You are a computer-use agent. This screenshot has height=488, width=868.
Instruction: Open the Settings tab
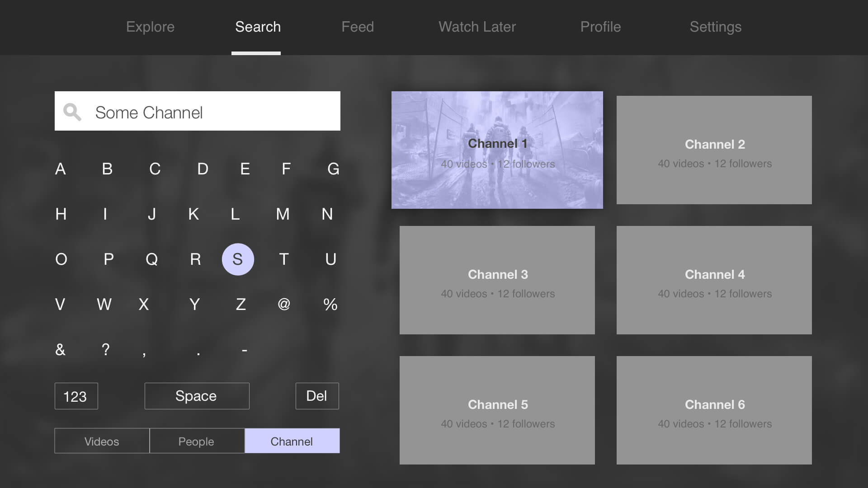tap(715, 27)
